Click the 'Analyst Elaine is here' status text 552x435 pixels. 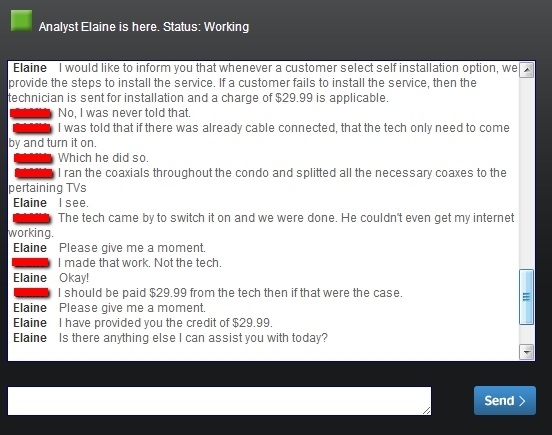pyautogui.click(x=144, y=27)
